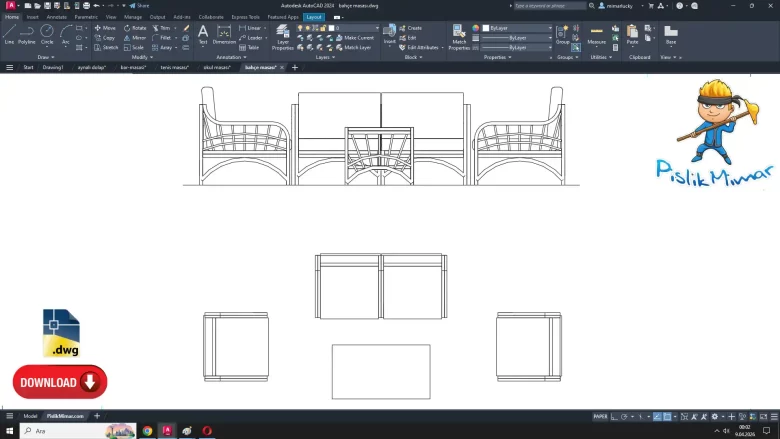Click the Save icon in quick access toolbar
Viewport: 780px width, 439px height.
point(47,5)
